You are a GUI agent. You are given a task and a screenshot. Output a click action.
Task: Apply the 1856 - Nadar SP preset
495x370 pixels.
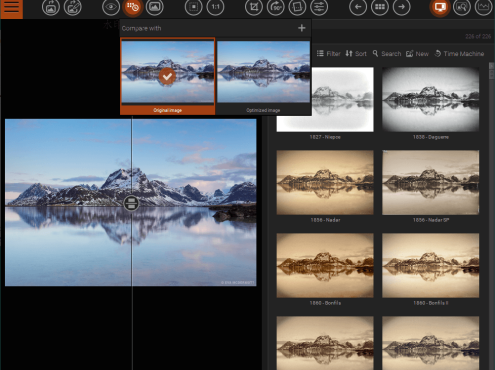tap(430, 186)
